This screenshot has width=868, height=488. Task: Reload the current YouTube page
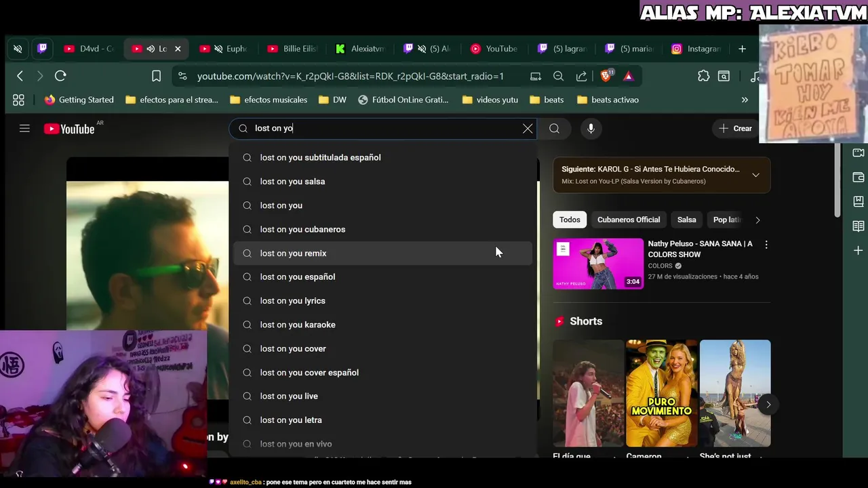click(x=60, y=76)
